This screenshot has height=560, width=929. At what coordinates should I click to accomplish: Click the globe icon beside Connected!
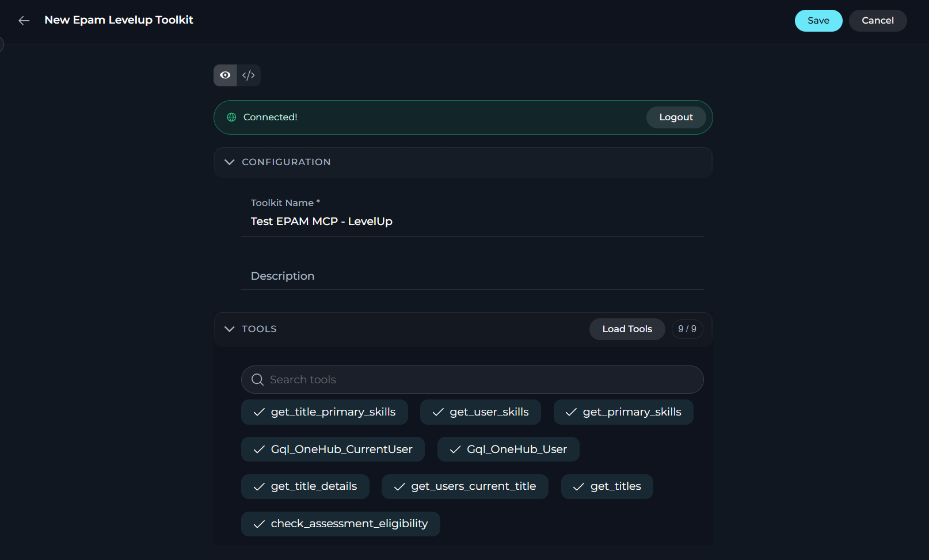click(x=231, y=117)
